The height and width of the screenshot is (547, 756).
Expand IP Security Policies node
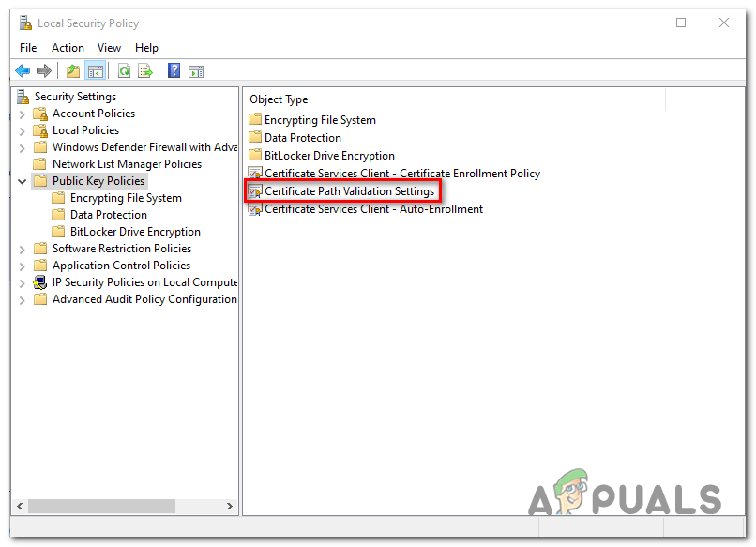22,283
